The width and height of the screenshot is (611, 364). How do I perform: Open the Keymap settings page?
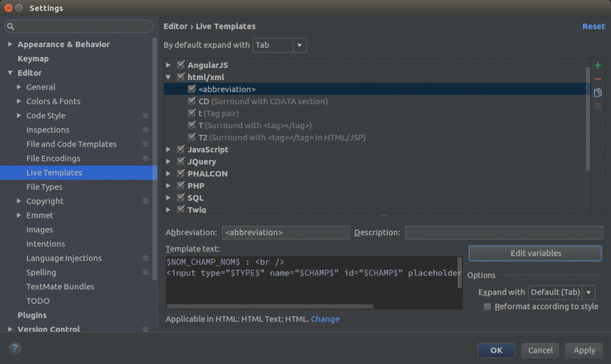click(33, 59)
